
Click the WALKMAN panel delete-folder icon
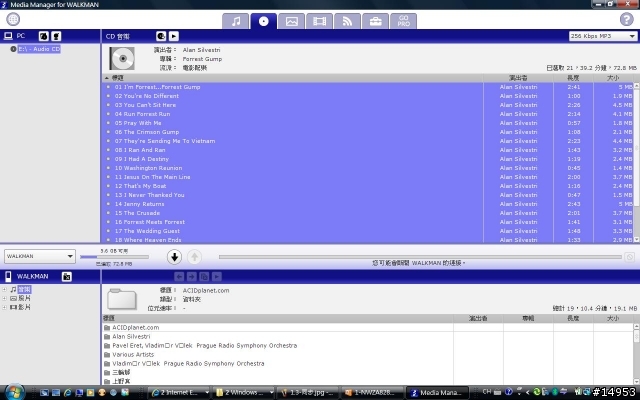67,277
